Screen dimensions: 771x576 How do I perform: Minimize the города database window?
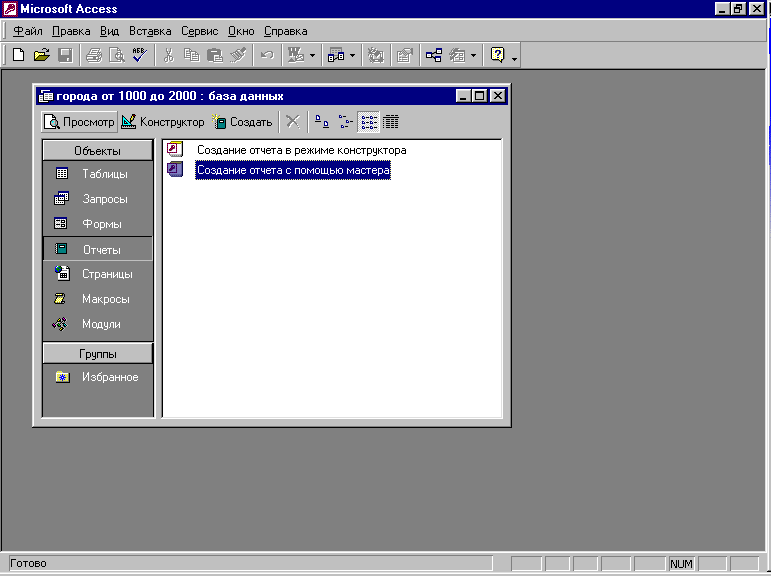463,95
